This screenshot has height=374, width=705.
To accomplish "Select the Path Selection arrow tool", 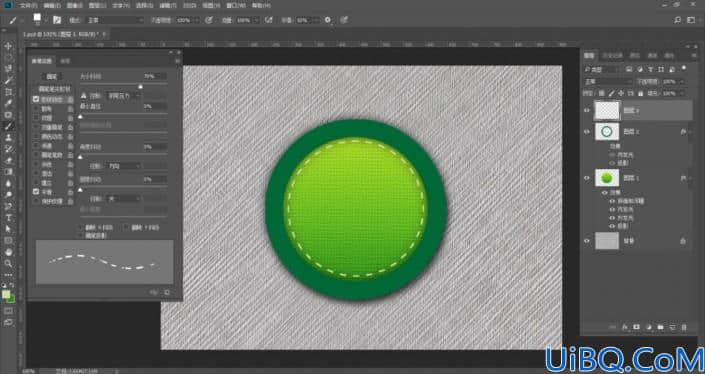I will point(8,229).
